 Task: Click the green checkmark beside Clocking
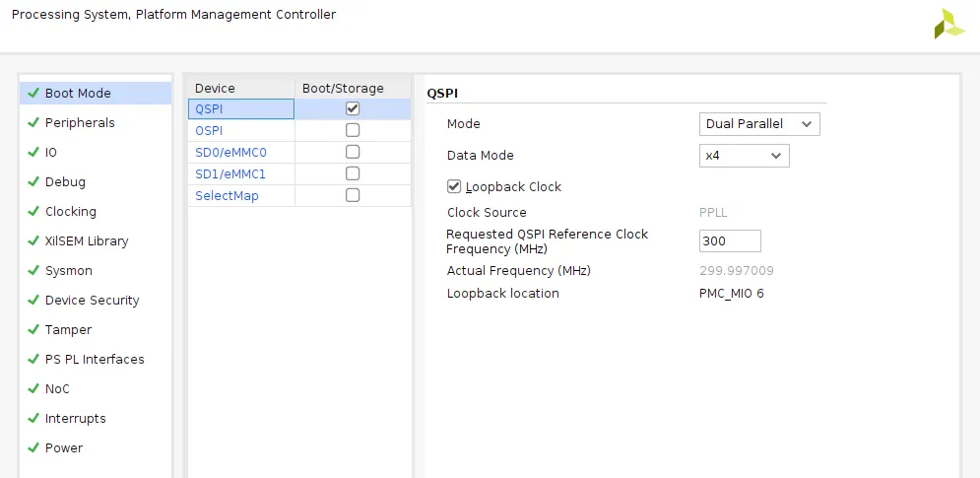click(x=33, y=212)
